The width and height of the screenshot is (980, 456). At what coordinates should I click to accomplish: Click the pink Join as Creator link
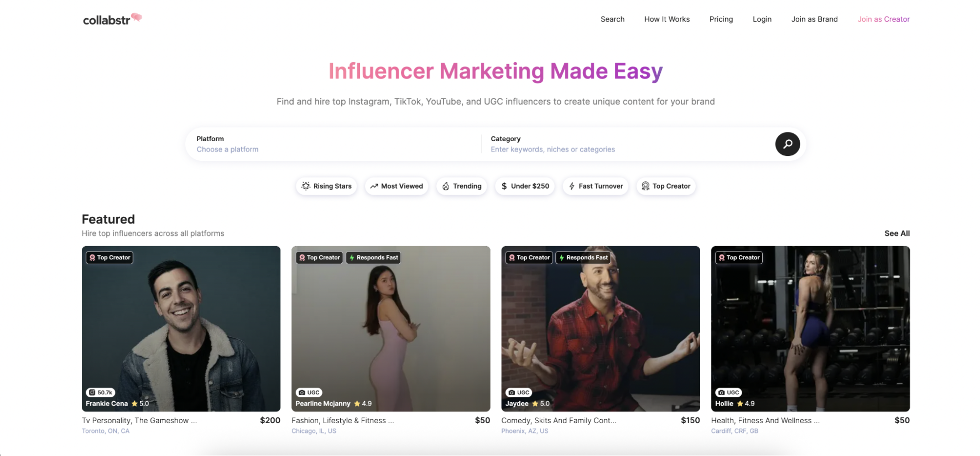coord(883,19)
